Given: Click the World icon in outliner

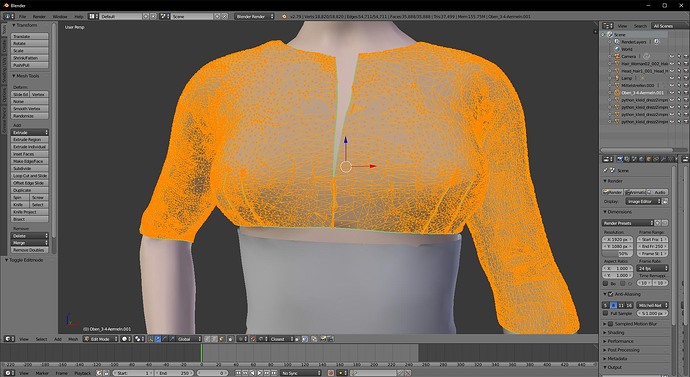Looking at the screenshot, I should click(x=617, y=49).
